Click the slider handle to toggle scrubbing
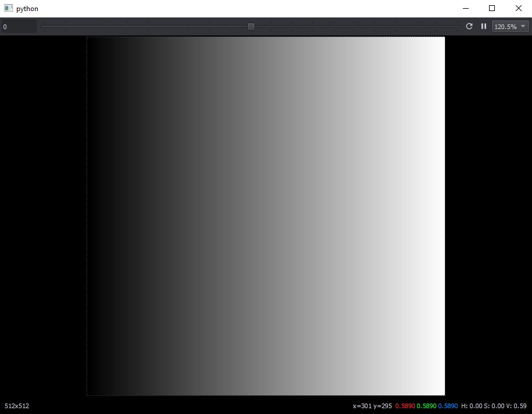This screenshot has width=532, height=414. coord(251,26)
